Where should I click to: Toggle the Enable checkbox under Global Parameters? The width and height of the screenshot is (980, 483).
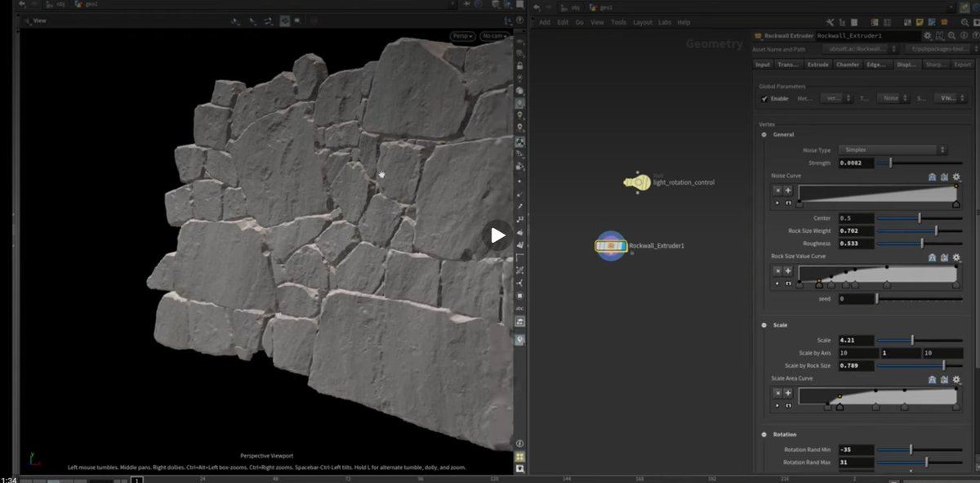[765, 98]
